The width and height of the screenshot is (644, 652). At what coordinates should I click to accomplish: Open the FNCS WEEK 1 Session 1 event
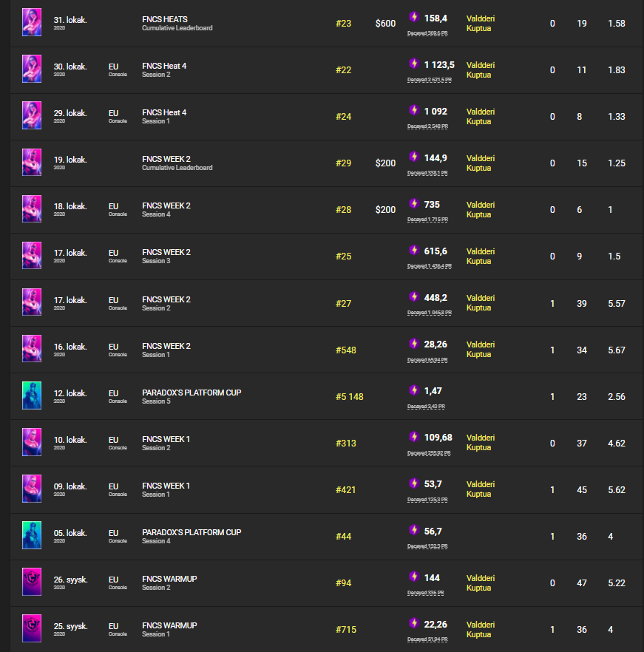166,490
